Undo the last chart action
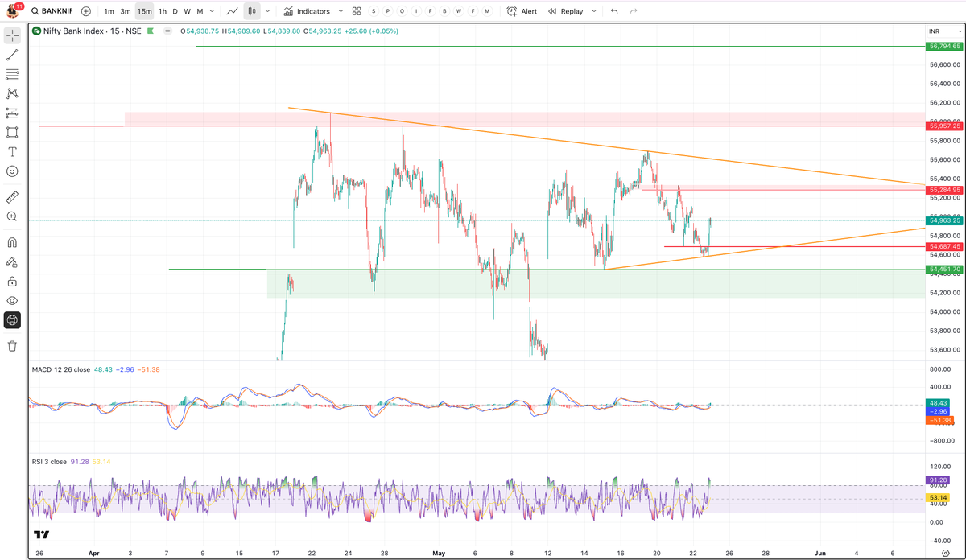 tap(614, 11)
